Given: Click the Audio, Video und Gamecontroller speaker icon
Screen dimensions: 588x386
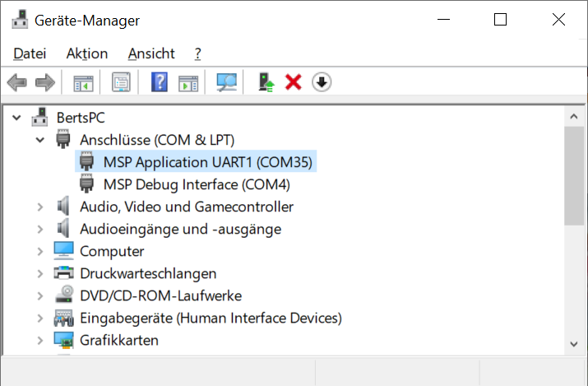Looking at the screenshot, I should click(x=63, y=206).
